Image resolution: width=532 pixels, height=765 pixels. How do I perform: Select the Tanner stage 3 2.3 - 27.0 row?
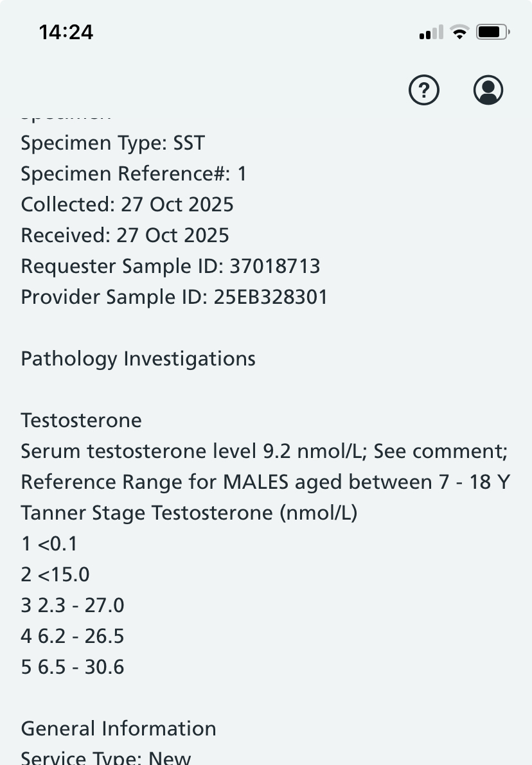pos(73,606)
